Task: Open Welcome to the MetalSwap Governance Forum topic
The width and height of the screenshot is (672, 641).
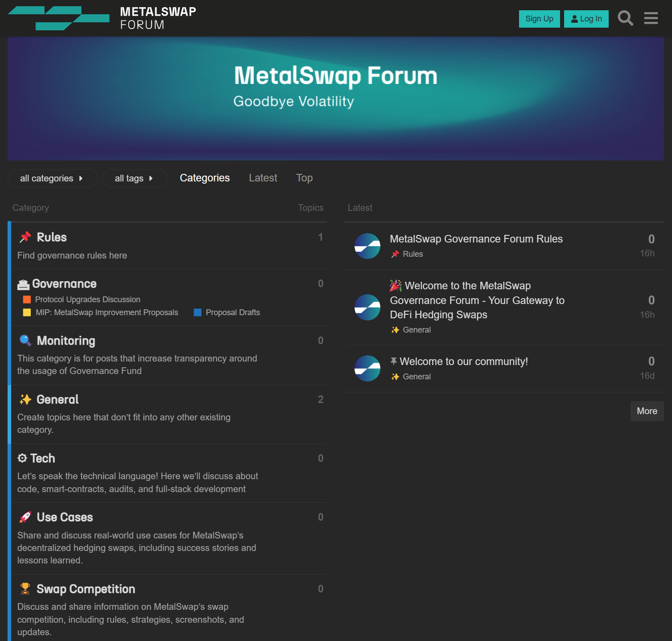Action: 477,300
